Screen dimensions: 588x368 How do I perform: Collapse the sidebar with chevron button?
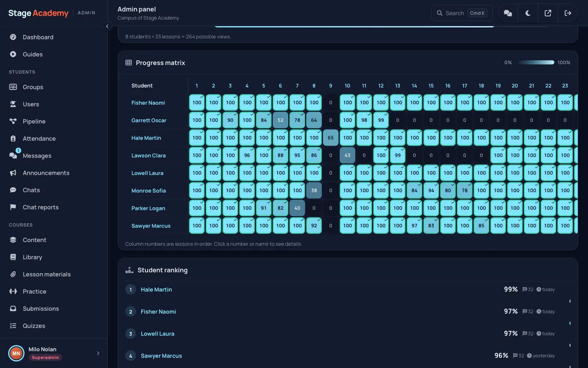pyautogui.click(x=107, y=26)
